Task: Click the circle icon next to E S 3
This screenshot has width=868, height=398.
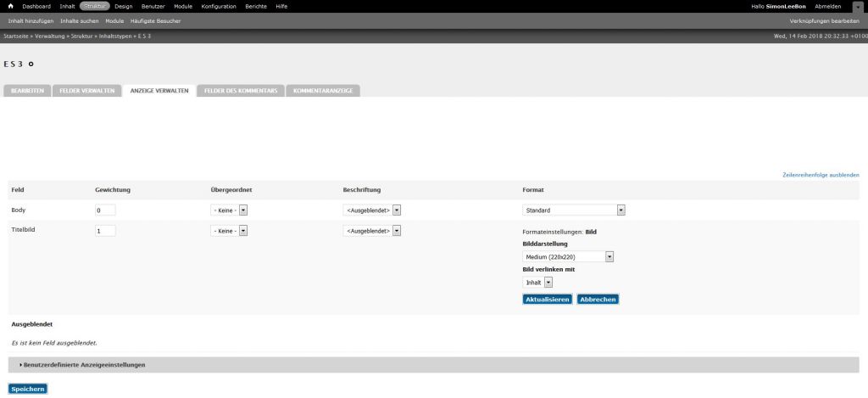Action: [31, 64]
